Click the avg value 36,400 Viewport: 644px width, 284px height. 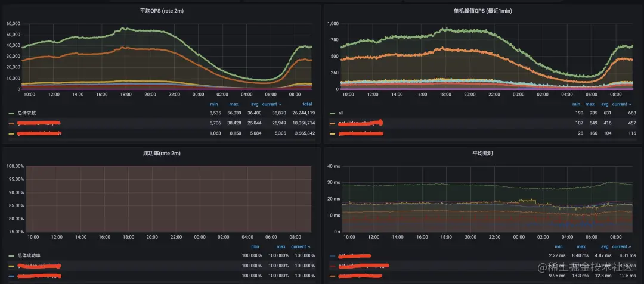pyautogui.click(x=253, y=113)
